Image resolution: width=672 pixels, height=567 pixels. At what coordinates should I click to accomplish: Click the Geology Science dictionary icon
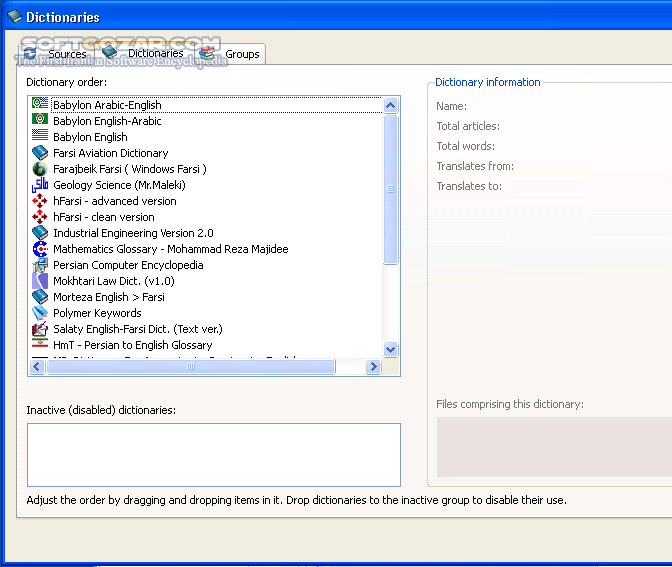point(40,185)
